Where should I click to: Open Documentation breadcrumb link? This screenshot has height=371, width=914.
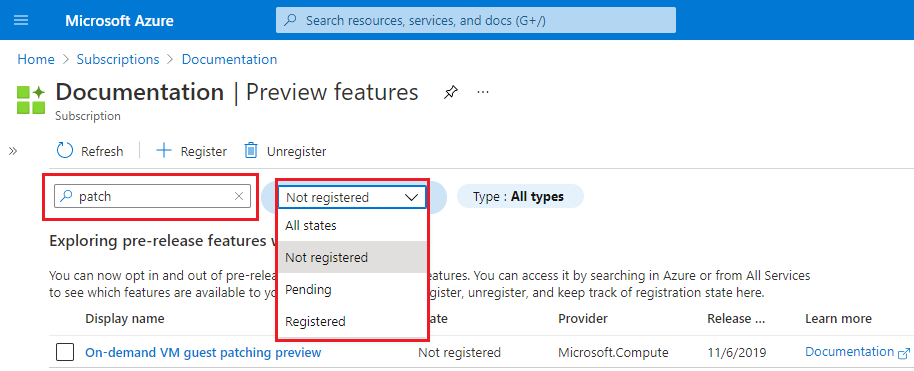pos(230,60)
